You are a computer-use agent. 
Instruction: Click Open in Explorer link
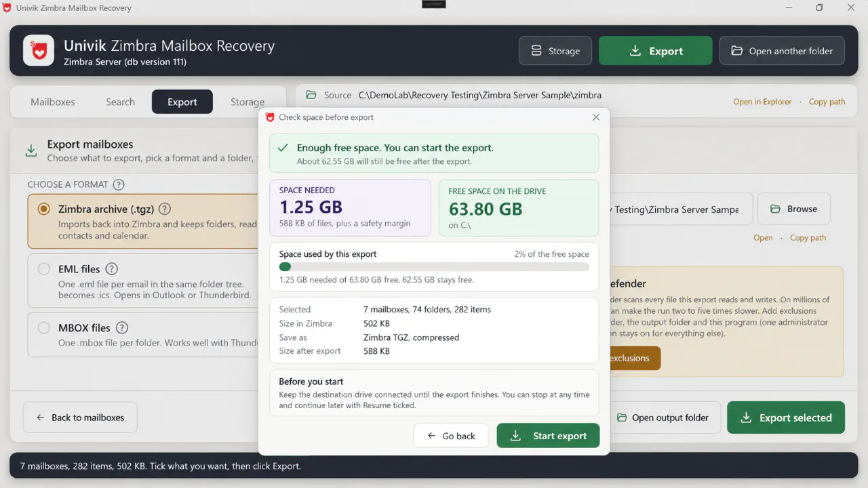[x=762, y=102]
